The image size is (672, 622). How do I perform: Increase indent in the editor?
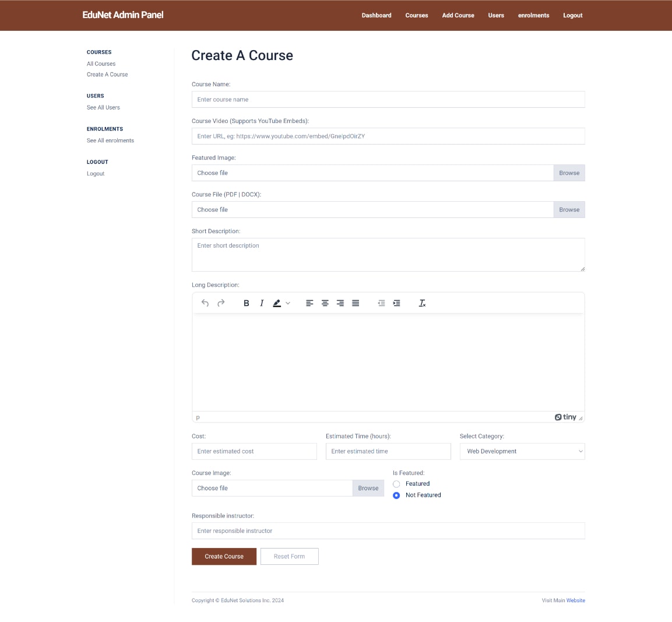click(397, 303)
